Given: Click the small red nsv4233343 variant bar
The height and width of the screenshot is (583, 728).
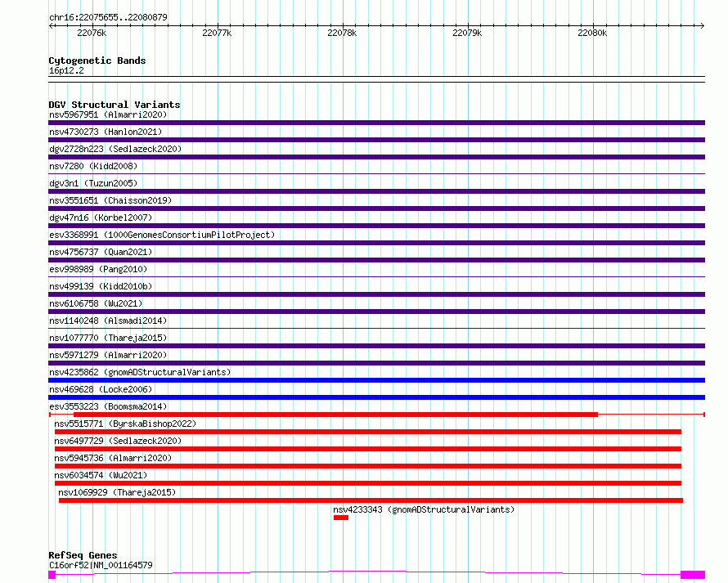Looking at the screenshot, I should (x=341, y=518).
